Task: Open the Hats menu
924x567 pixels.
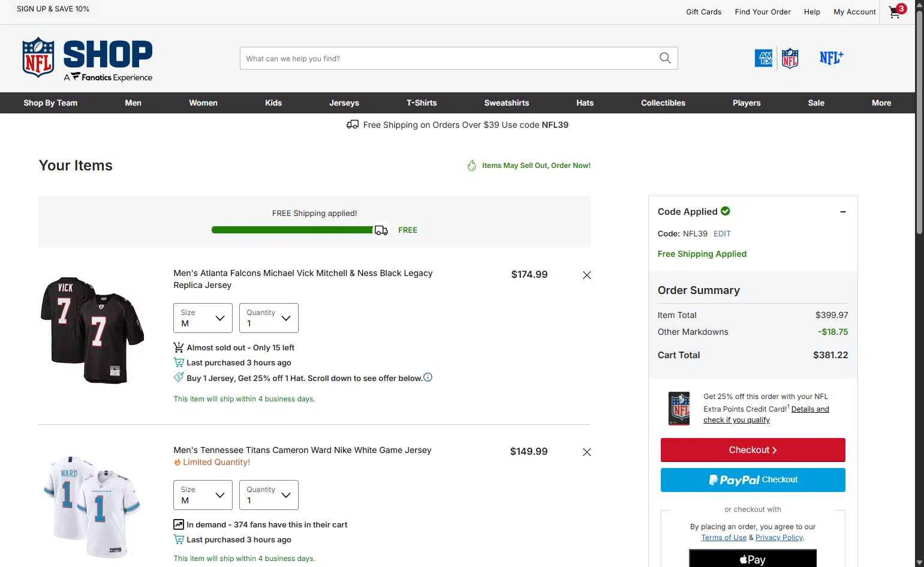Action: click(x=585, y=103)
